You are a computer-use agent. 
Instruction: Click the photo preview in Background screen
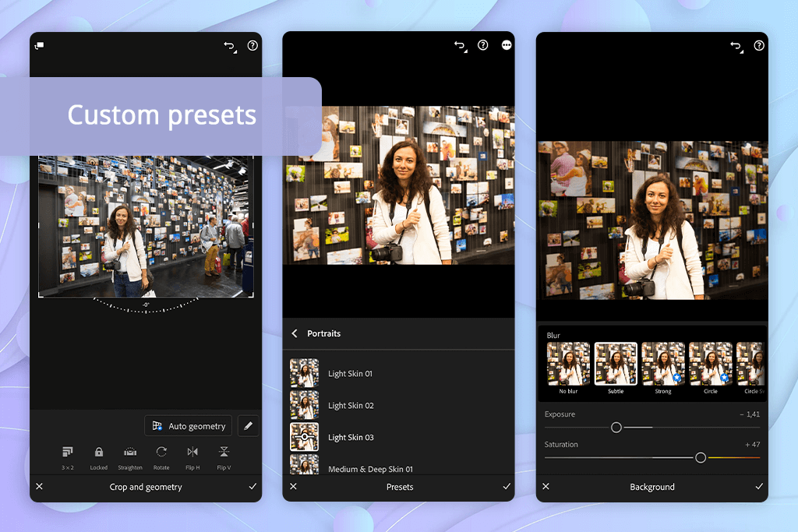652,220
